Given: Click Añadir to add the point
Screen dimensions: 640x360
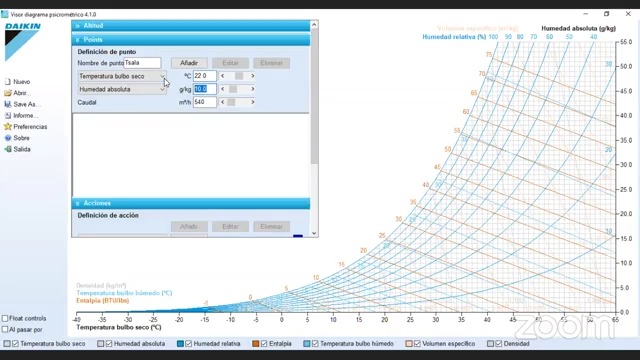Looking at the screenshot, I should tap(189, 63).
